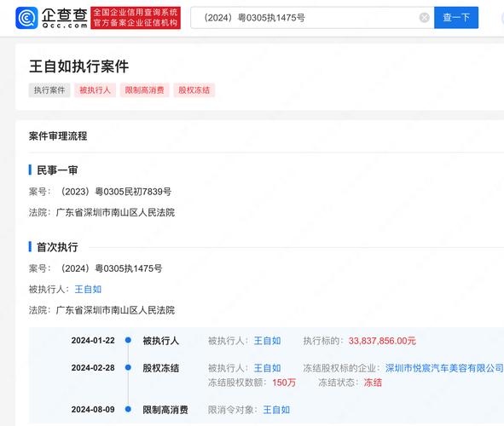
Task: Click the blue 查一下 search button
Action: (456, 18)
